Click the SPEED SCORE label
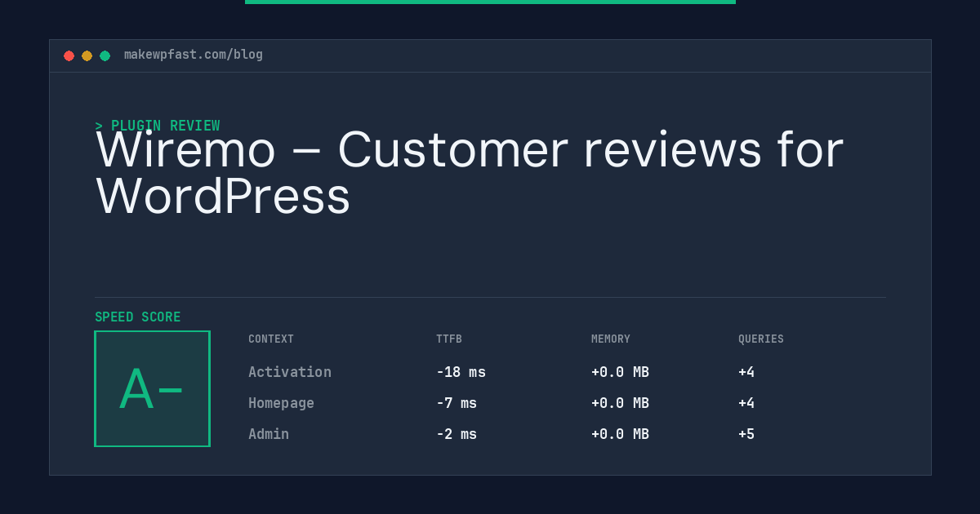The image size is (980, 514). point(138,317)
